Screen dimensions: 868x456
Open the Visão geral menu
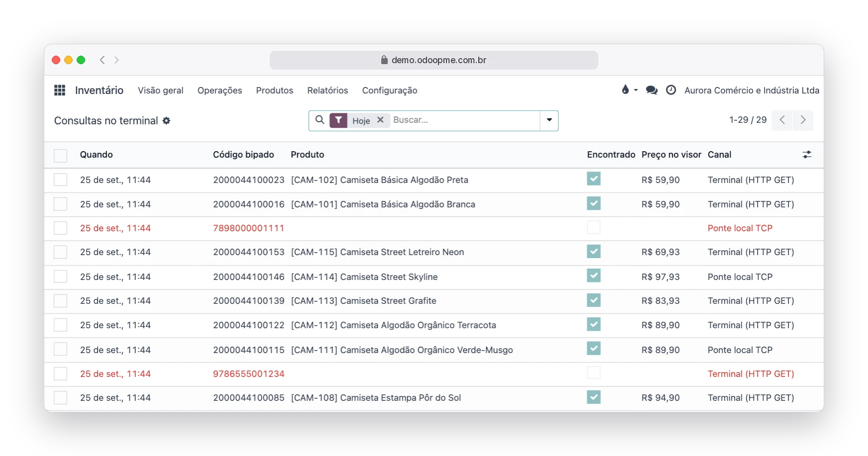(x=161, y=91)
